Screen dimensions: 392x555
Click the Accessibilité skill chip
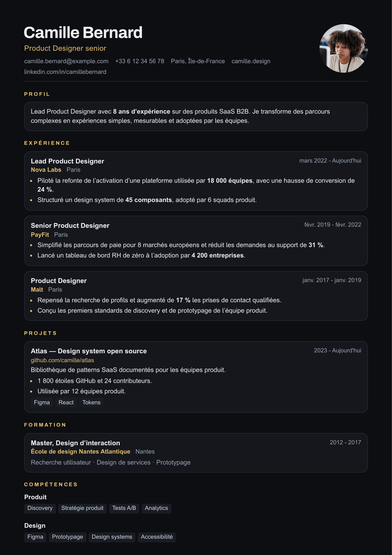(157, 537)
